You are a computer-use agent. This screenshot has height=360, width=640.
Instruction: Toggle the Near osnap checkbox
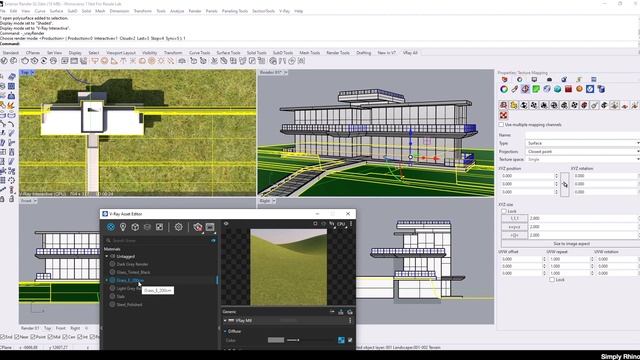(x=17, y=337)
